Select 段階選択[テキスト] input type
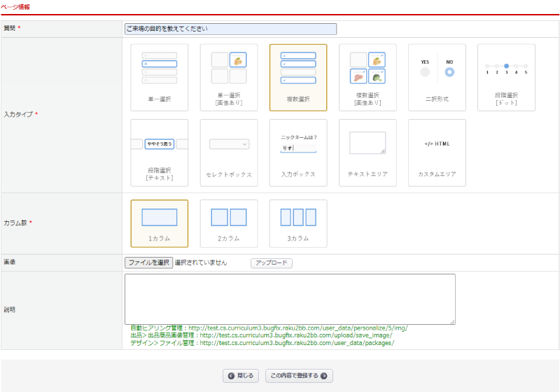 pyautogui.click(x=159, y=153)
